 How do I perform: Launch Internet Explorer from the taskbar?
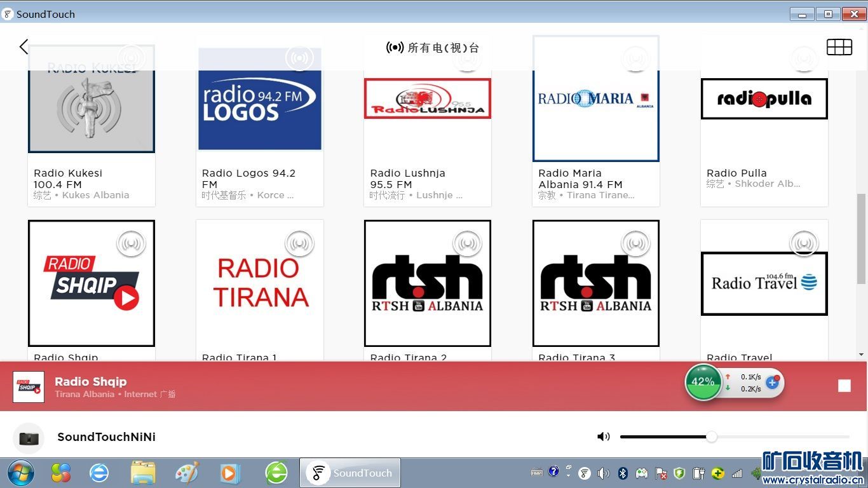pos(99,473)
